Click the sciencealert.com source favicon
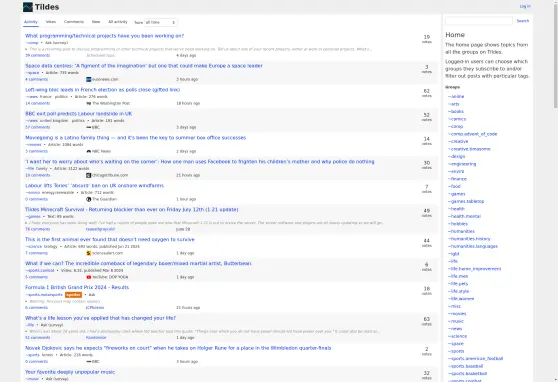 click(89, 253)
